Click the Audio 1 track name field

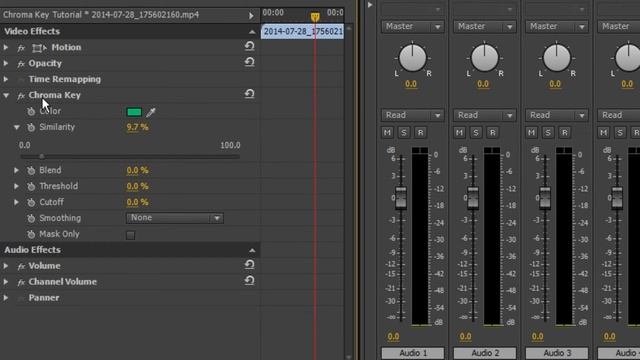pyautogui.click(x=413, y=353)
